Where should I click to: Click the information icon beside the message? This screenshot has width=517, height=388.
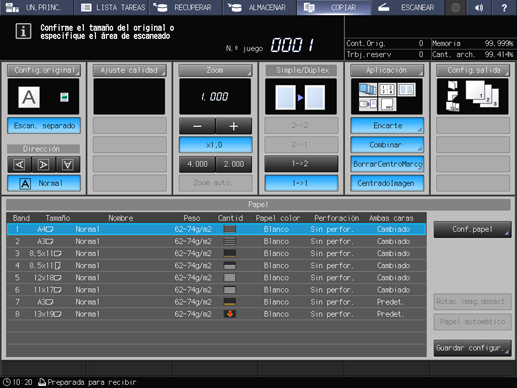tap(23, 31)
